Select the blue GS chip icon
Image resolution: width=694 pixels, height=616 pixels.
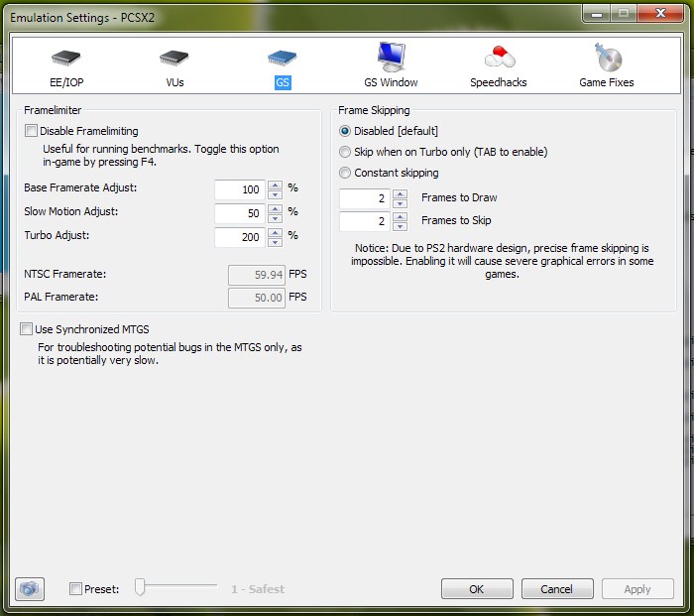pyautogui.click(x=283, y=58)
